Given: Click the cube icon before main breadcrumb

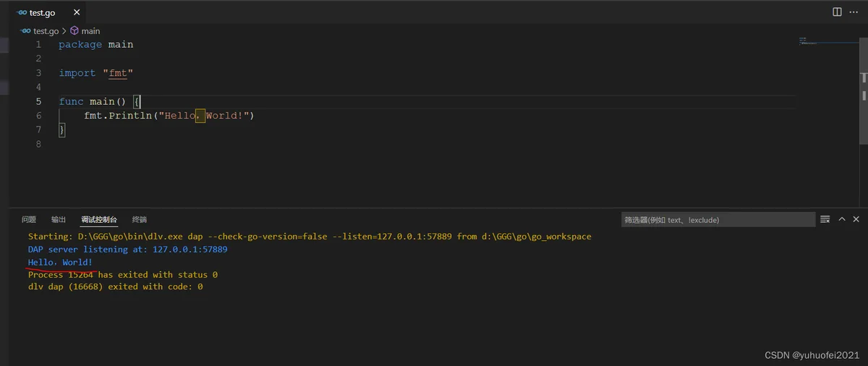Looking at the screenshot, I should click(x=75, y=31).
